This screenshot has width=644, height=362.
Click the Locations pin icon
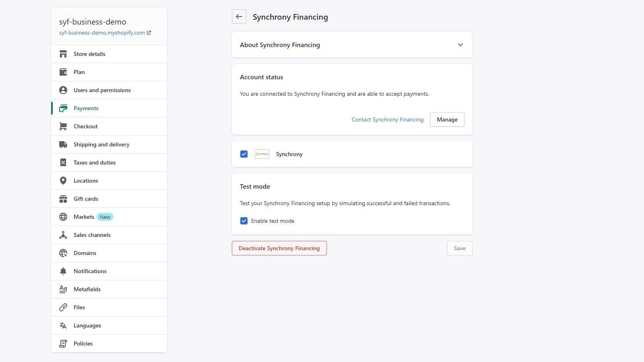63,181
